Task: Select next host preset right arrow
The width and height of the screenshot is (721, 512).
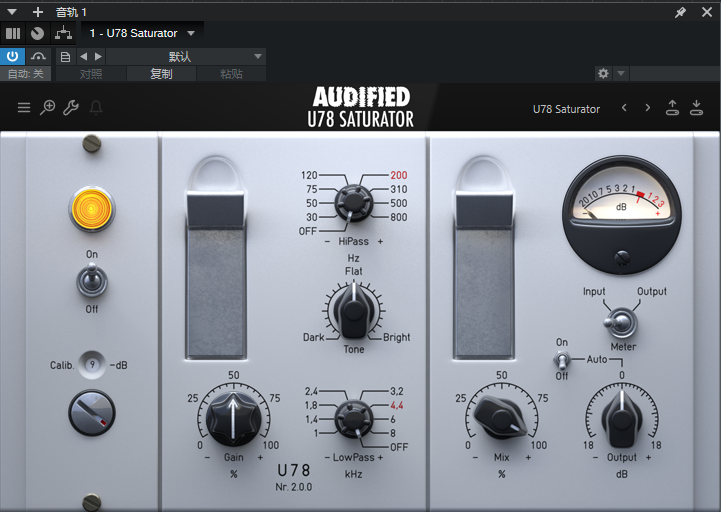Action: (98, 57)
